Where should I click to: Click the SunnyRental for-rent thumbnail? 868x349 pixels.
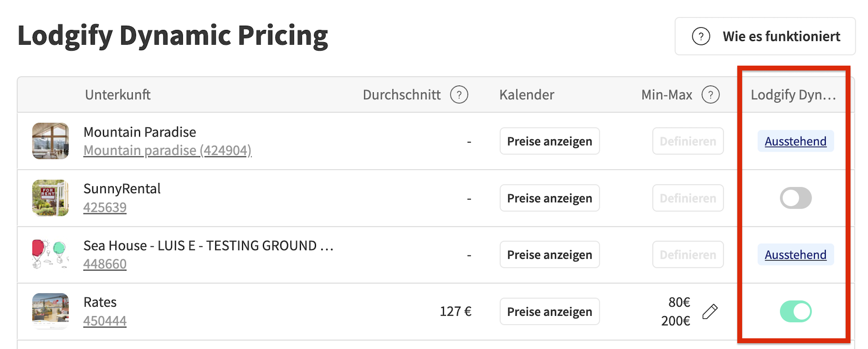click(x=51, y=198)
